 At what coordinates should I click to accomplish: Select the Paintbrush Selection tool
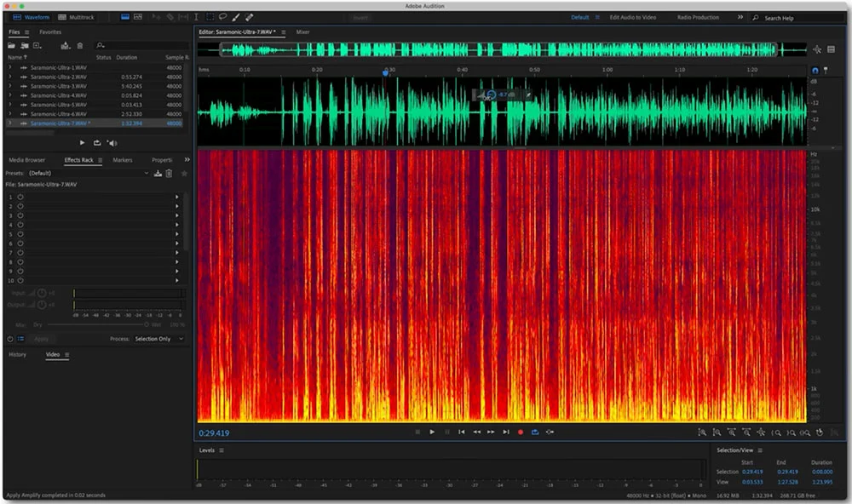pos(235,16)
